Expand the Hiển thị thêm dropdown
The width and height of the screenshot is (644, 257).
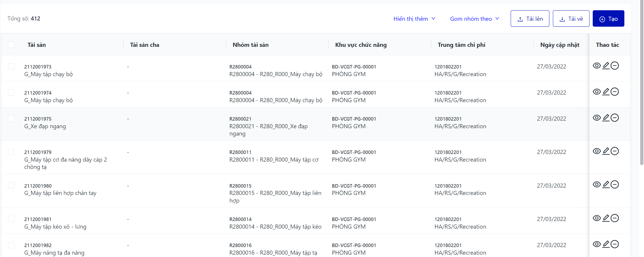click(414, 19)
